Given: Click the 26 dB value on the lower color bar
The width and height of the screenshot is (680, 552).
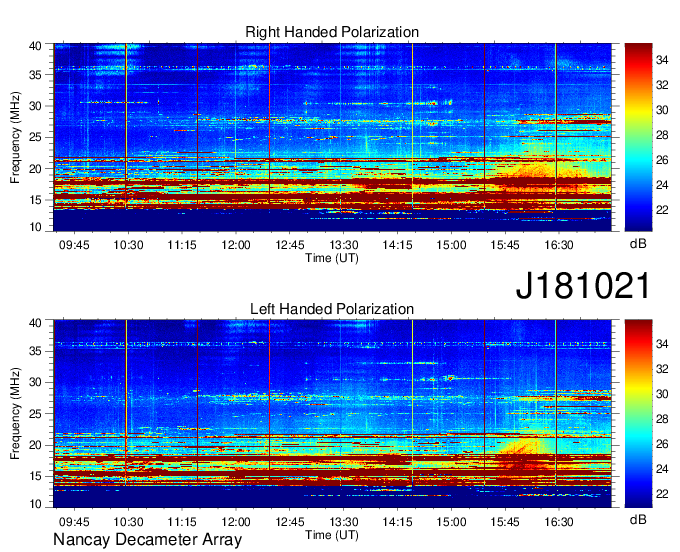Looking at the screenshot, I should click(662, 444).
